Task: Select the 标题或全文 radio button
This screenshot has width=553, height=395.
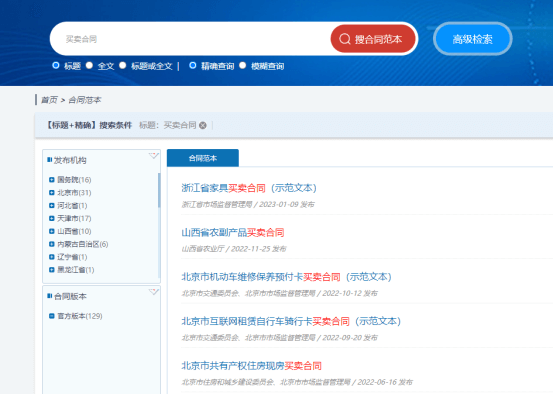Action: (x=122, y=65)
